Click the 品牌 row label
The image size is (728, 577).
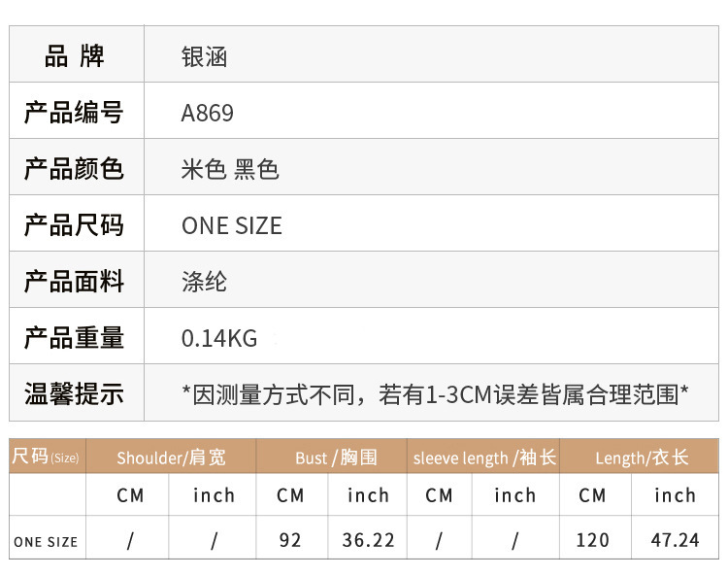[x=75, y=57]
